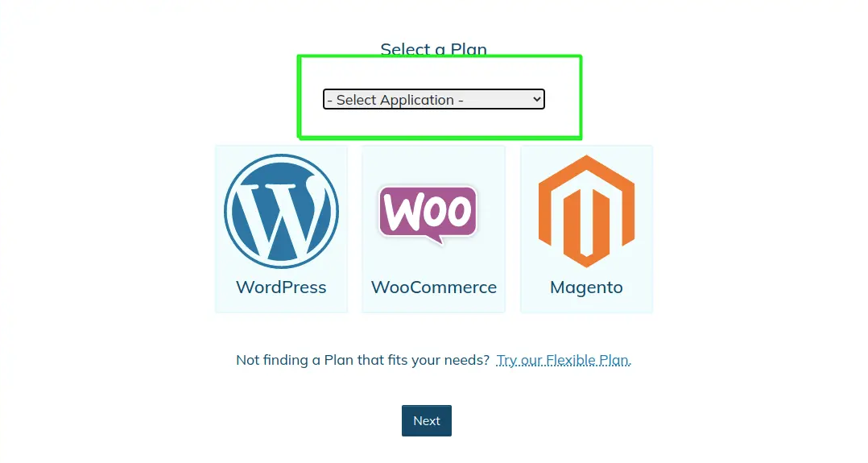Image resolution: width=868 pixels, height=463 pixels.
Task: Click the chevron arrow on Select Application
Action: pyautogui.click(x=536, y=99)
